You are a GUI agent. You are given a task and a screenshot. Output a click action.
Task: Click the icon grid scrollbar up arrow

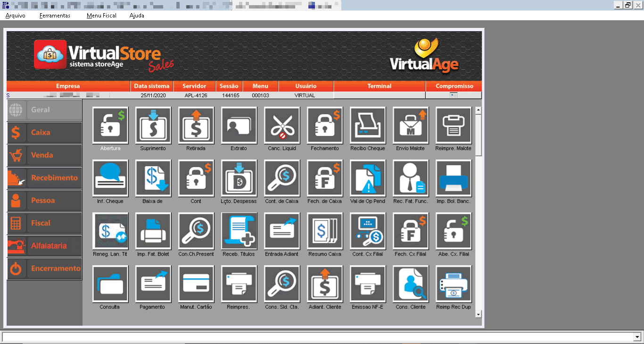[x=479, y=110]
